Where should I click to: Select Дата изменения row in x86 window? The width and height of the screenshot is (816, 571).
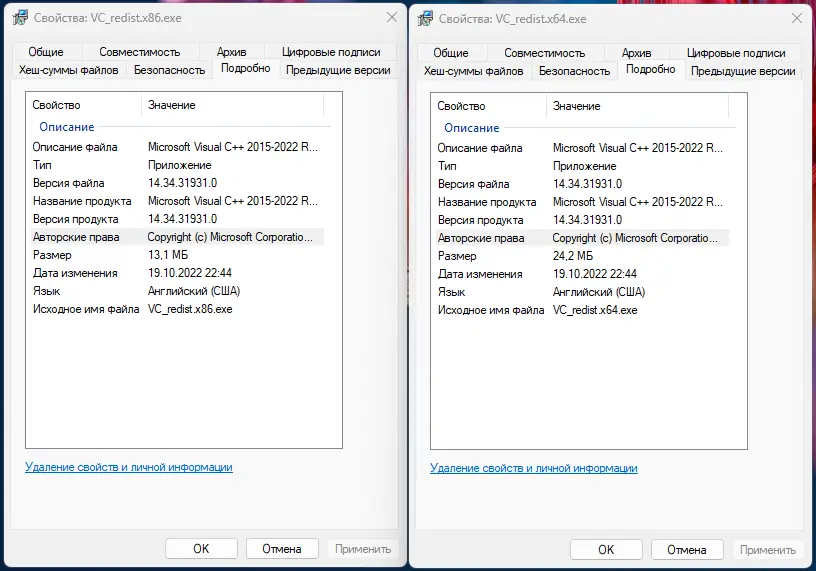[177, 273]
